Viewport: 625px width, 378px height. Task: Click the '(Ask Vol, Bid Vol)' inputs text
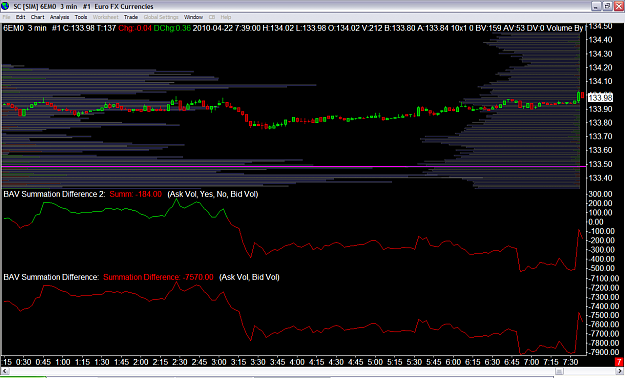[x=250, y=277]
